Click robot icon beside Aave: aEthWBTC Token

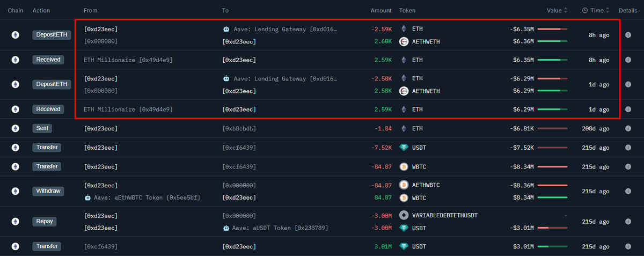pos(87,198)
